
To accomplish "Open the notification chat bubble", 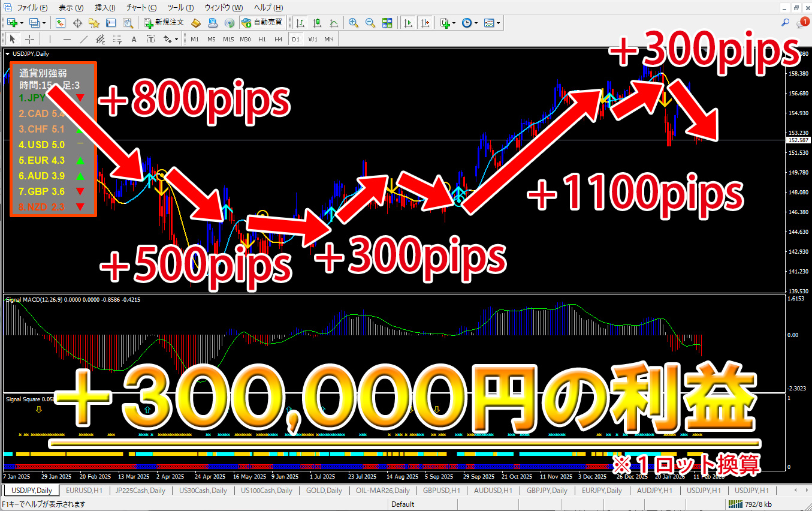I will coord(802,23).
